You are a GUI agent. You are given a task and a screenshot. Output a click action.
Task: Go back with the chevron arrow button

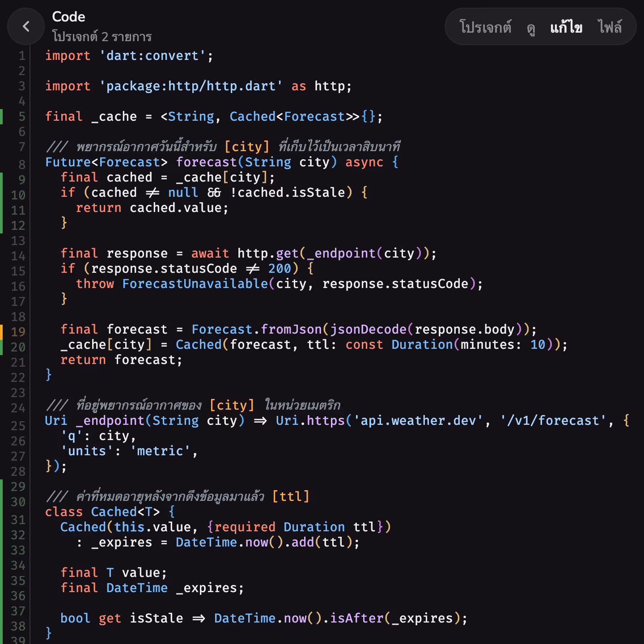pyautogui.click(x=26, y=26)
